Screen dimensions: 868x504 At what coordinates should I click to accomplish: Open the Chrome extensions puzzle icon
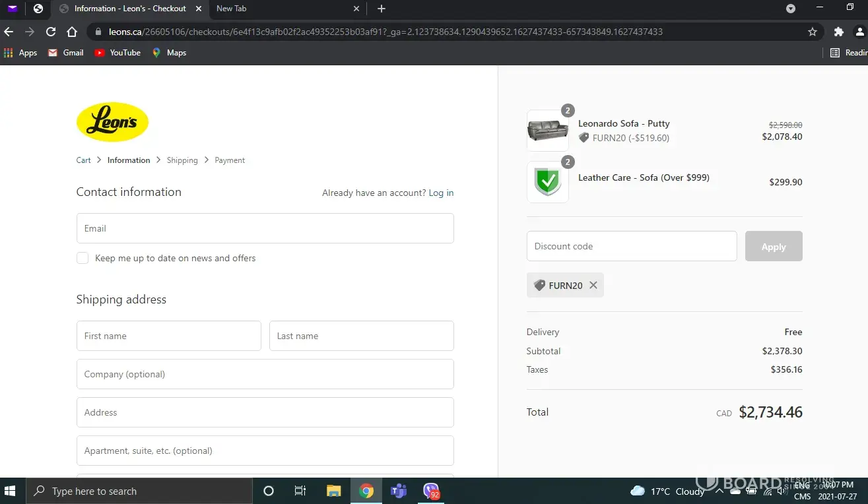[x=839, y=32]
